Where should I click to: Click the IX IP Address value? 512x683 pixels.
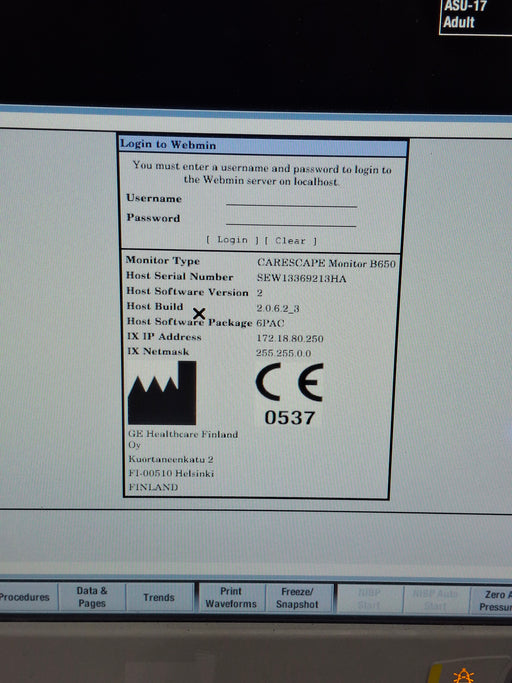pos(290,338)
